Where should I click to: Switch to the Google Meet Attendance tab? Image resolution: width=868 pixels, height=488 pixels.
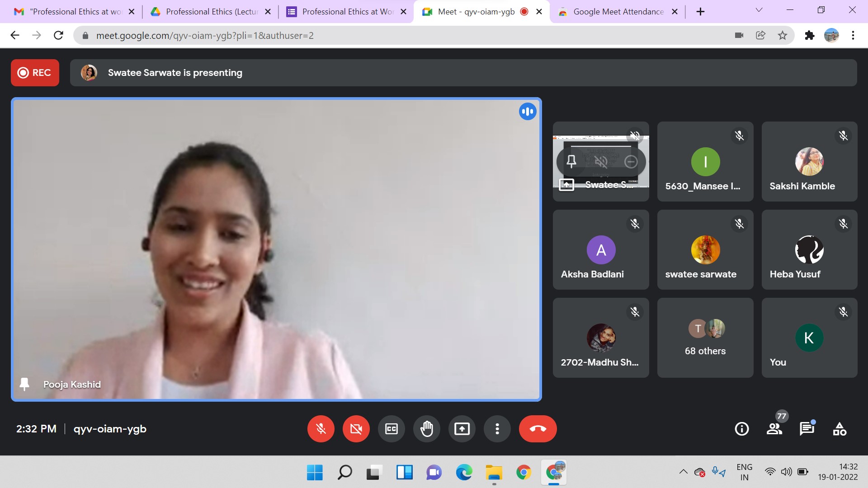618,12
